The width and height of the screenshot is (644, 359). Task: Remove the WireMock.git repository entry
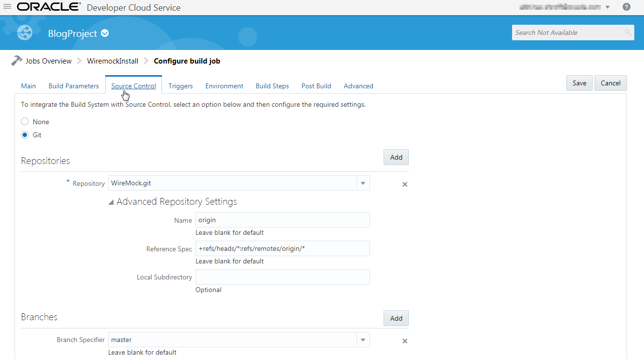pos(405,184)
